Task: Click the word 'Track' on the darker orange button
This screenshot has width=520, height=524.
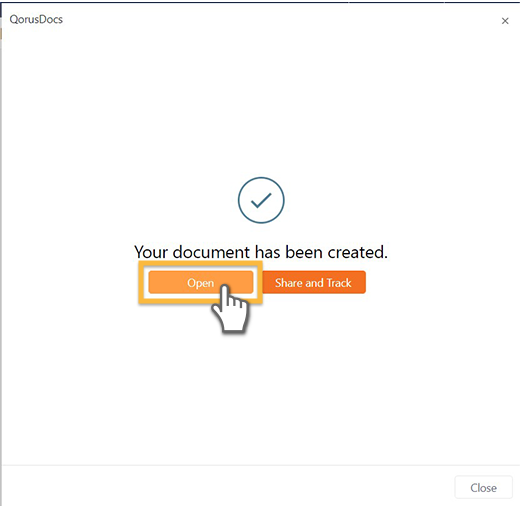Action: (x=339, y=283)
